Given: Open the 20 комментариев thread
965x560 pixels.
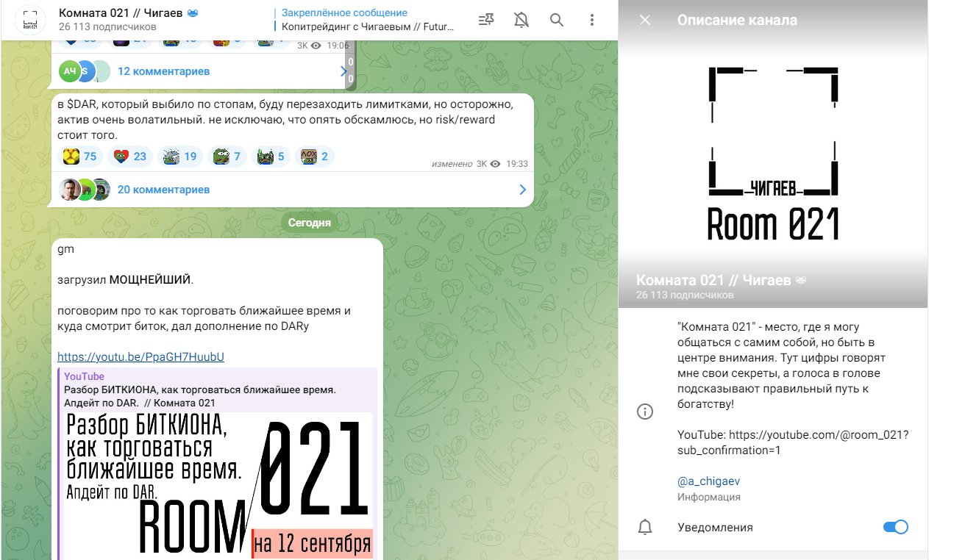Looking at the screenshot, I should (163, 190).
